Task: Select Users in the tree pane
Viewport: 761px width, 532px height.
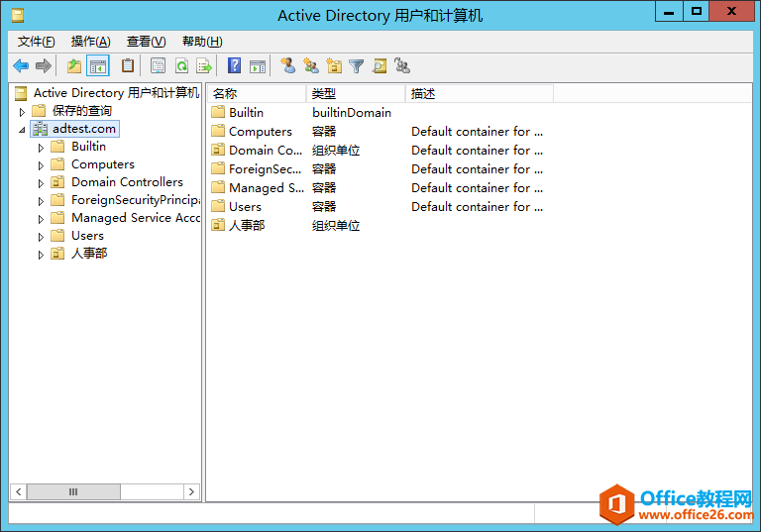Action: 87,236
